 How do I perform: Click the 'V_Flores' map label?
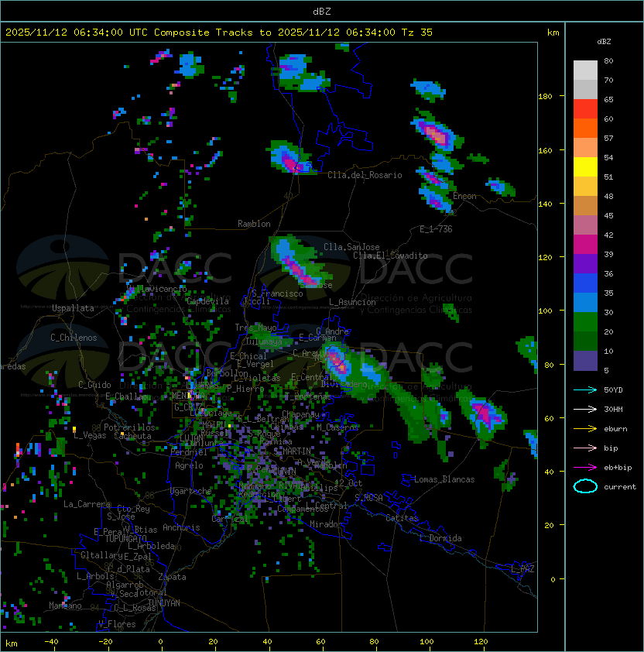pos(117,623)
